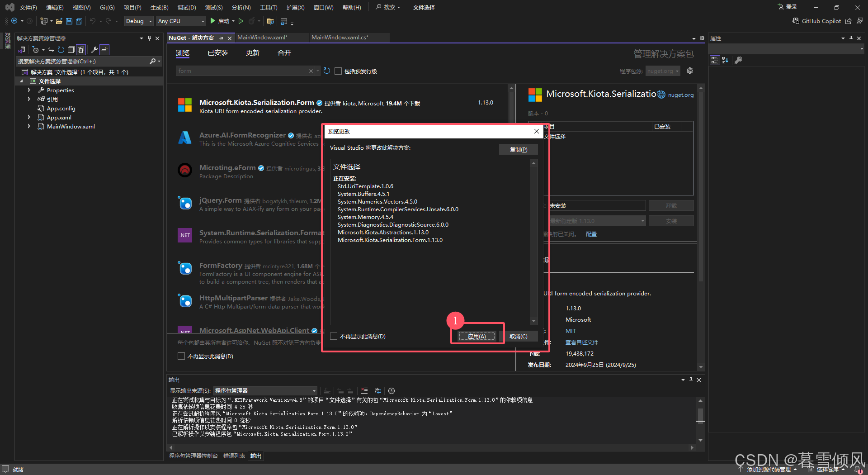
Task: Open the Debug configuration dropdown
Action: click(x=139, y=21)
